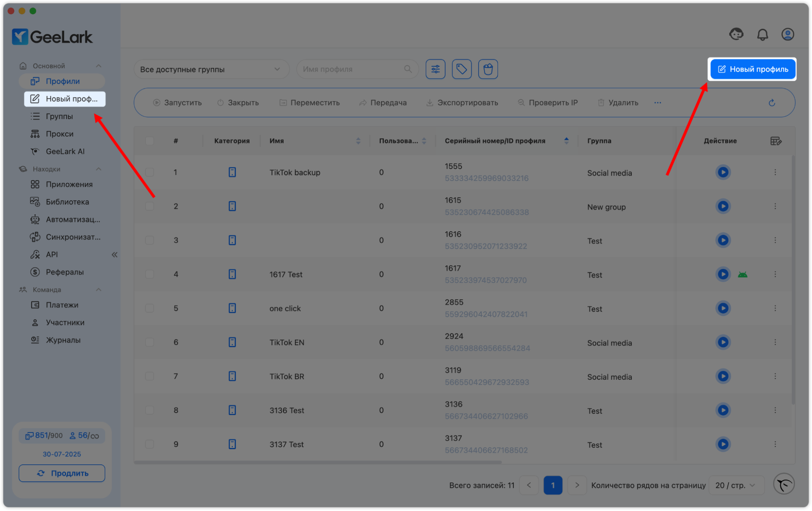
Task: Open the all available groups dropdown
Action: pyautogui.click(x=211, y=70)
